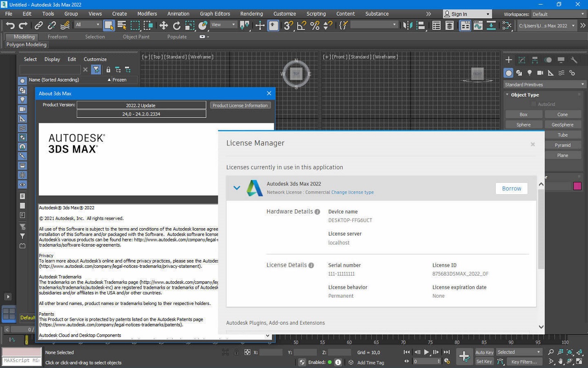Viewport: 588px width, 368px height.
Task: Click the Undo arrow in main toolbar
Action: pyautogui.click(x=10, y=26)
